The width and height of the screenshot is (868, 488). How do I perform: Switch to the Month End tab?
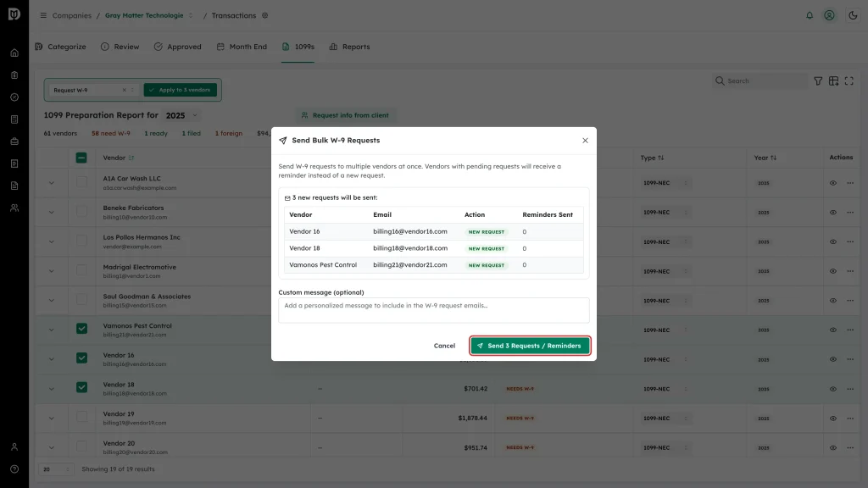pos(242,47)
